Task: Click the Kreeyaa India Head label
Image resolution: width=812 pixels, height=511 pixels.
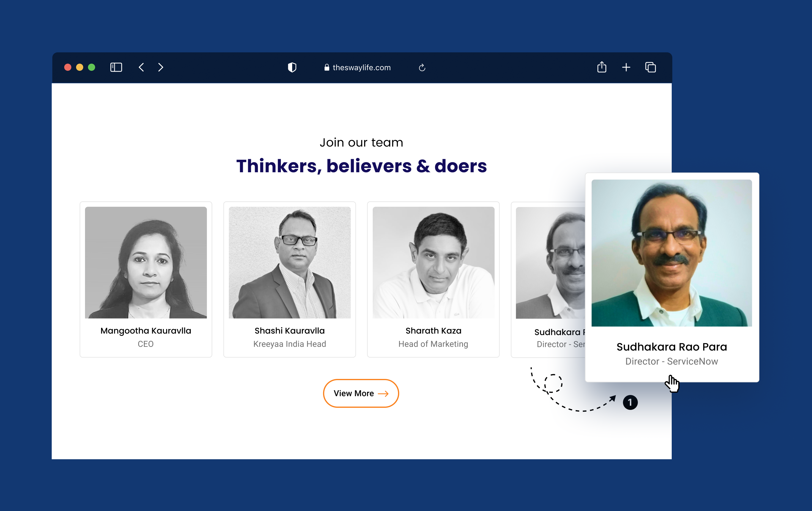Action: coord(290,344)
